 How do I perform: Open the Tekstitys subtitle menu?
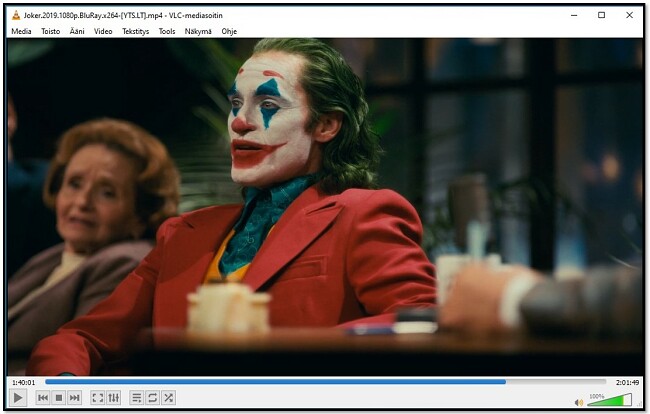(136, 31)
